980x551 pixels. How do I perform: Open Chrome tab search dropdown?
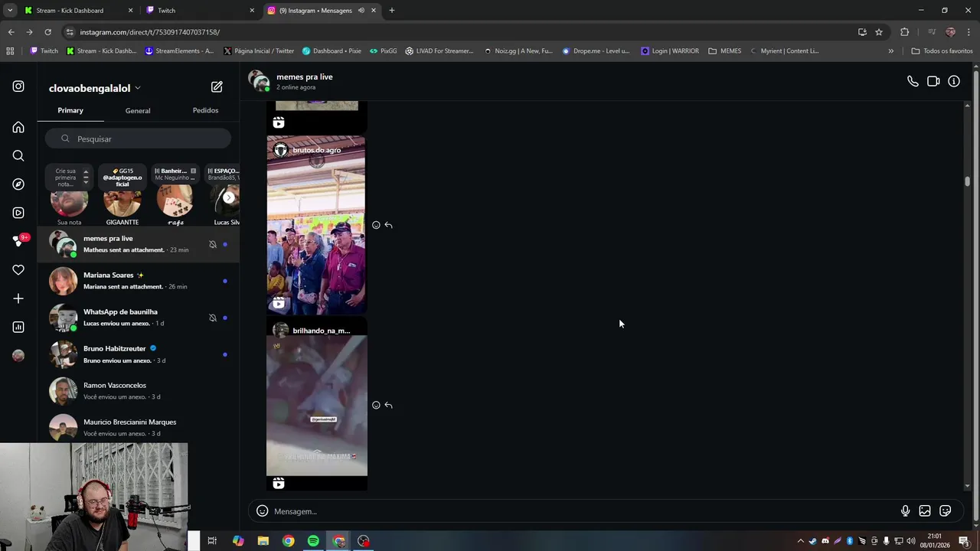pos(10,11)
